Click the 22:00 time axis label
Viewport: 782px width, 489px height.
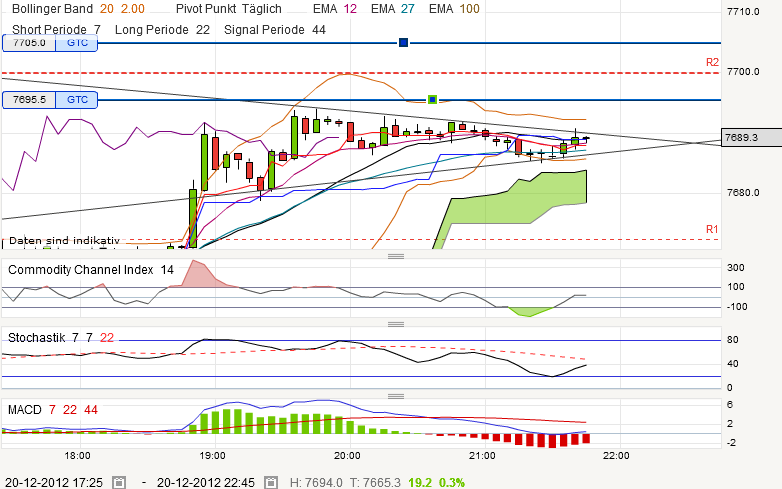point(616,456)
